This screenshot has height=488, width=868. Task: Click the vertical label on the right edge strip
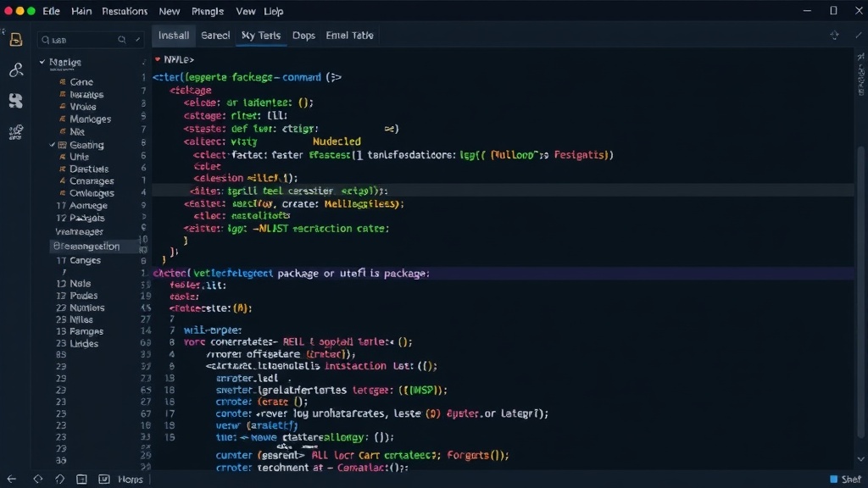click(x=861, y=80)
